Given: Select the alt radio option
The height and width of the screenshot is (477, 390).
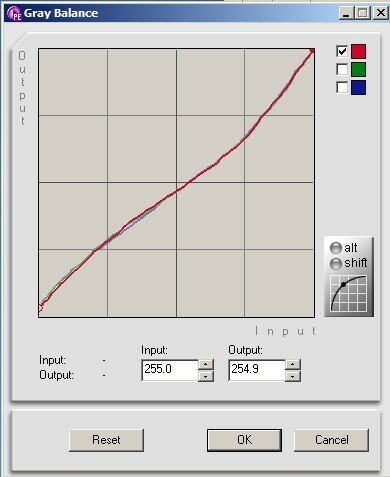Looking at the screenshot, I should (x=336, y=248).
